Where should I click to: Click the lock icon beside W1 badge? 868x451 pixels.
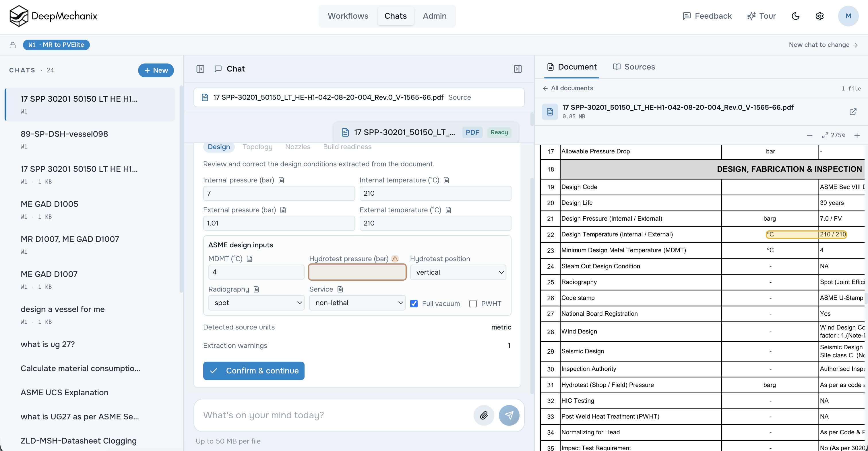[x=12, y=45]
